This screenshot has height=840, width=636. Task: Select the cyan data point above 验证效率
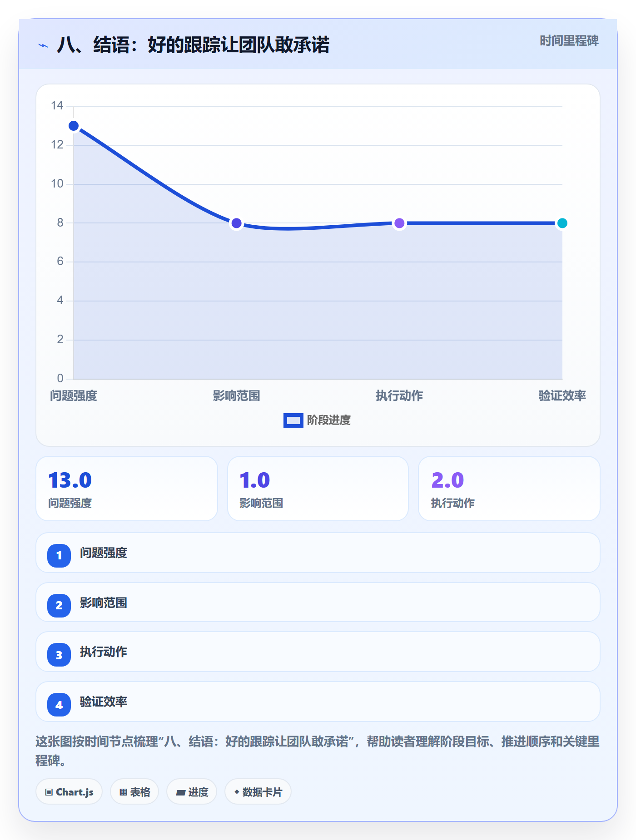point(562,223)
